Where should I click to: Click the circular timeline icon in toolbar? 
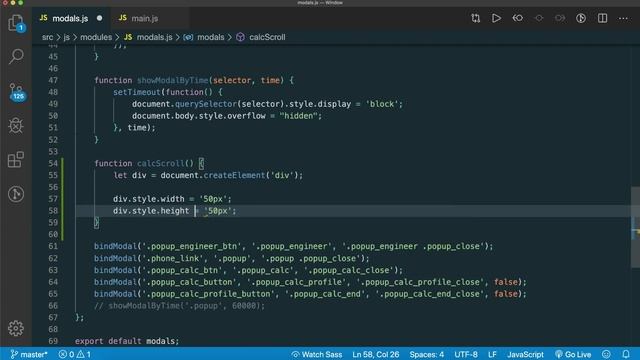581,18
